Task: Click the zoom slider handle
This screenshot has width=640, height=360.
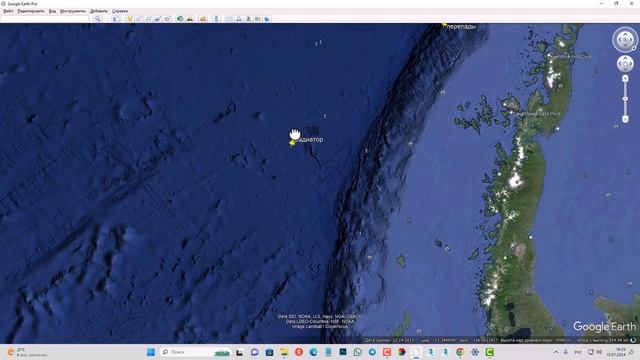Action: coord(625,99)
